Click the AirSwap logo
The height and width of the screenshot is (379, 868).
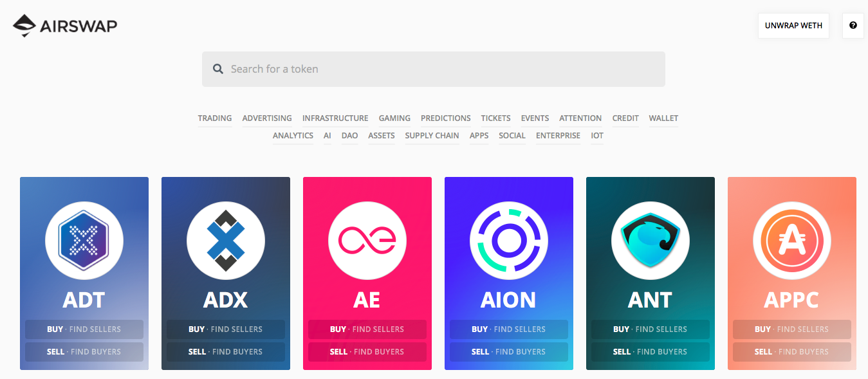click(x=65, y=26)
